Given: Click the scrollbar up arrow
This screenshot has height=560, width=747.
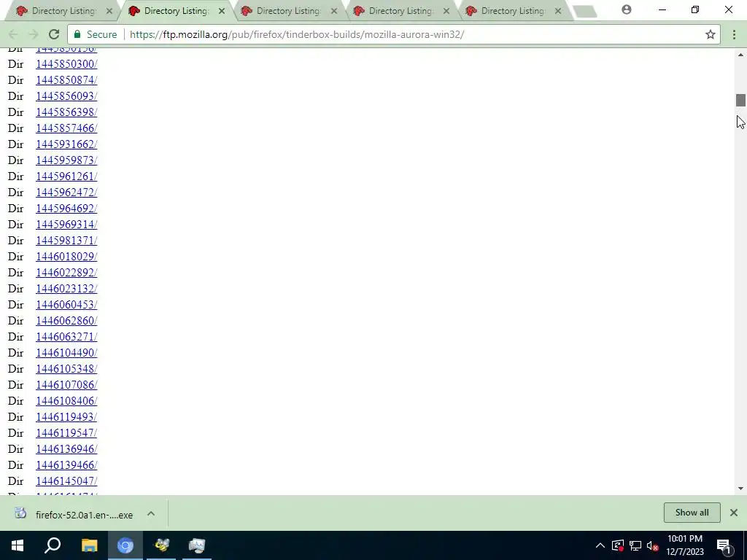Looking at the screenshot, I should [x=740, y=55].
